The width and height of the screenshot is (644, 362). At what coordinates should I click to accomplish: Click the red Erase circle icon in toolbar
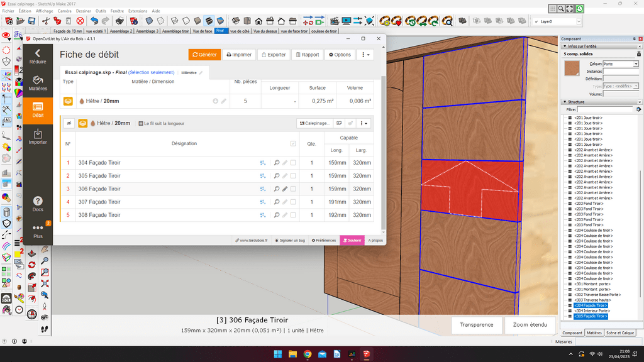pos(80,21)
